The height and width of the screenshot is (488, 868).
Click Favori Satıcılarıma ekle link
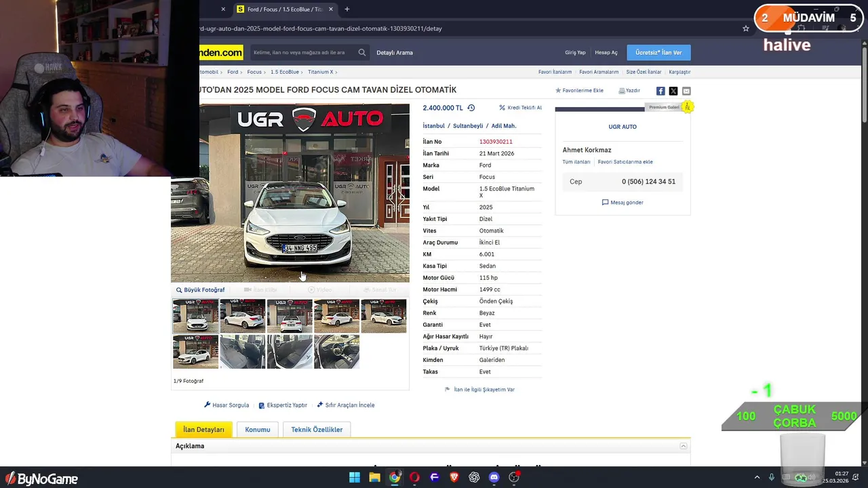tap(625, 162)
